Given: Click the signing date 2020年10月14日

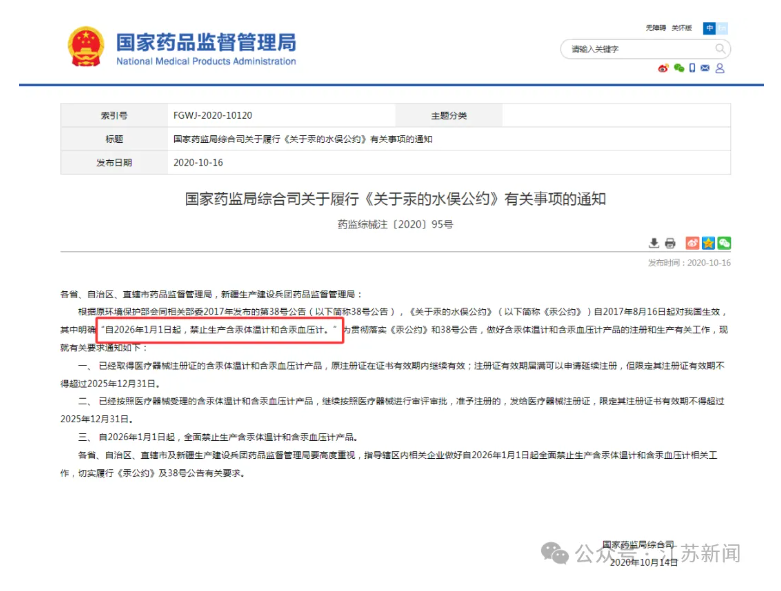Looking at the screenshot, I should tap(644, 563).
